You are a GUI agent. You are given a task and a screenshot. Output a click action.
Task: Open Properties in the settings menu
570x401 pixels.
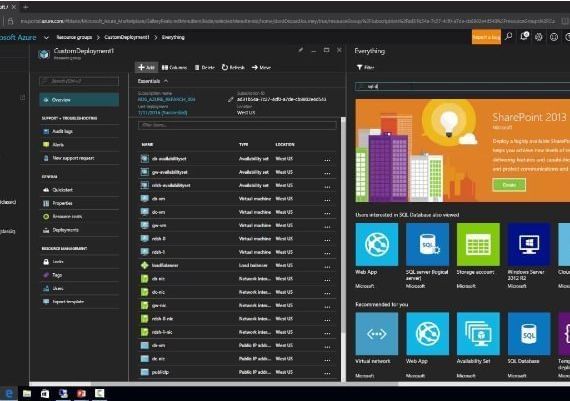(x=79, y=203)
